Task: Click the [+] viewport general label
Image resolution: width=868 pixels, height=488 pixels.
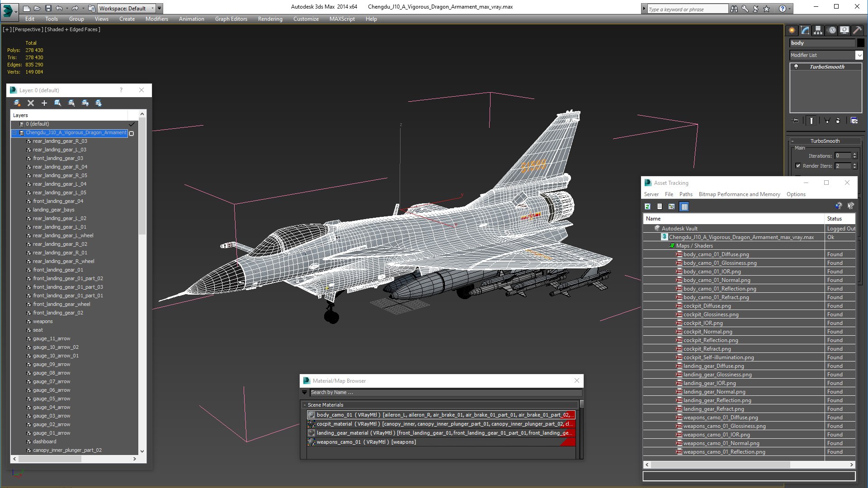Action: (x=7, y=29)
